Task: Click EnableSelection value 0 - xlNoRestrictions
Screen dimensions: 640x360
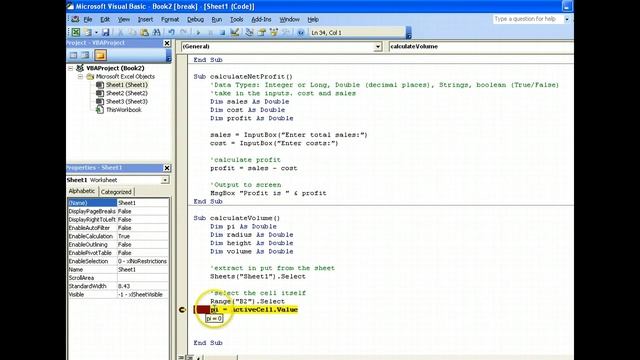Action: 143,261
